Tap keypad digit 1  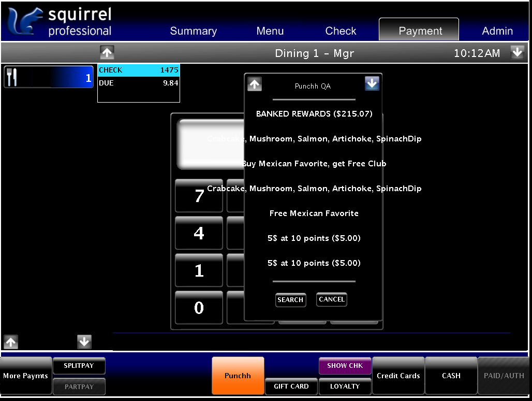coord(199,270)
